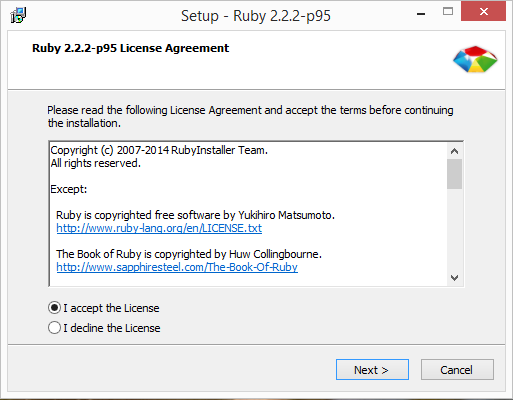This screenshot has width=513, height=400.
Task: Minimize the Ruby setup window
Action: [421, 13]
